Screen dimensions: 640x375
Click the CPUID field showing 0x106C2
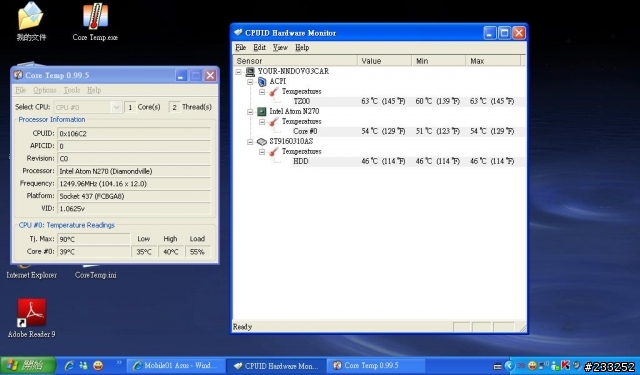point(134,133)
